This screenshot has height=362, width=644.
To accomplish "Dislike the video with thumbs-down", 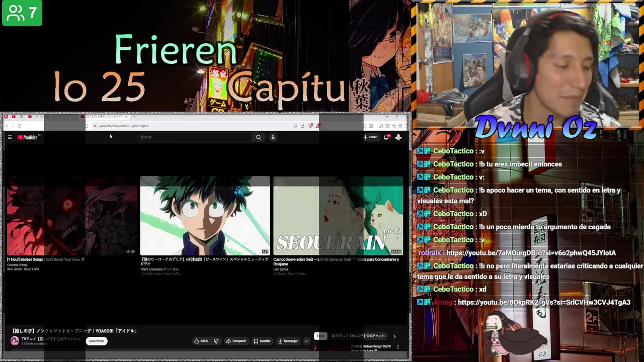I will tap(216, 341).
